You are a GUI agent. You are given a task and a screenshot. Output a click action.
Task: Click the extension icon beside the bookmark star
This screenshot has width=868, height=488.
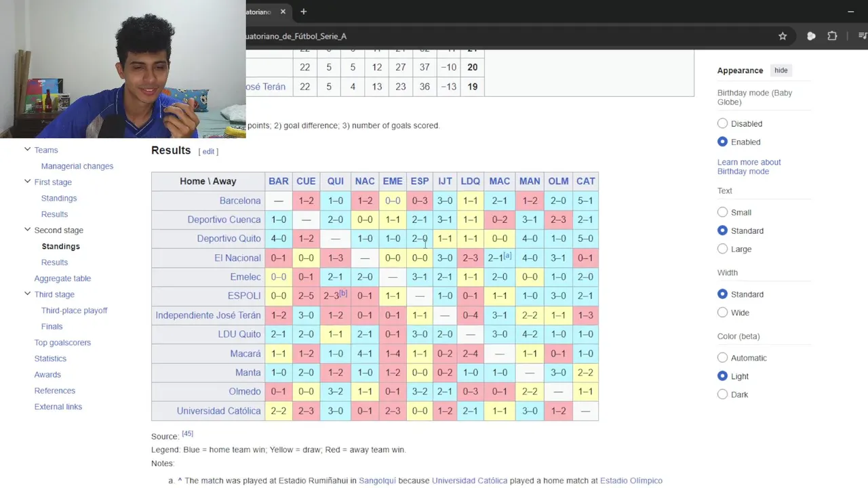811,36
